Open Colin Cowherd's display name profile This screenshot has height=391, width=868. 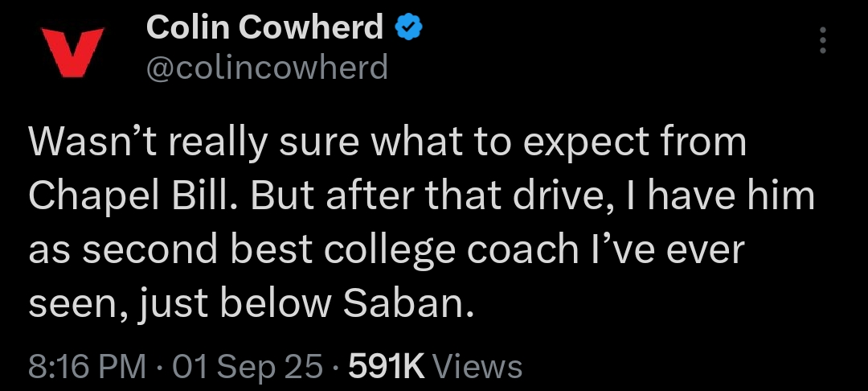click(x=264, y=27)
